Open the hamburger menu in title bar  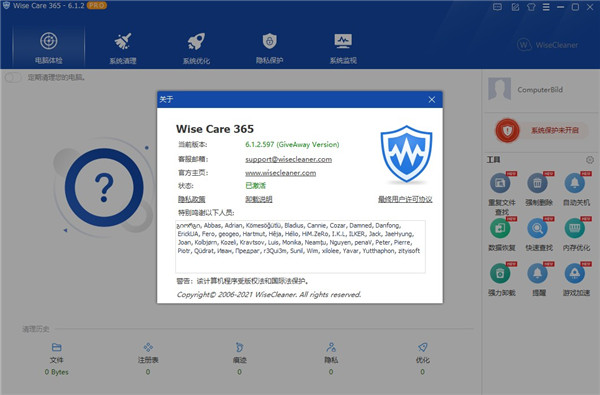(x=546, y=7)
